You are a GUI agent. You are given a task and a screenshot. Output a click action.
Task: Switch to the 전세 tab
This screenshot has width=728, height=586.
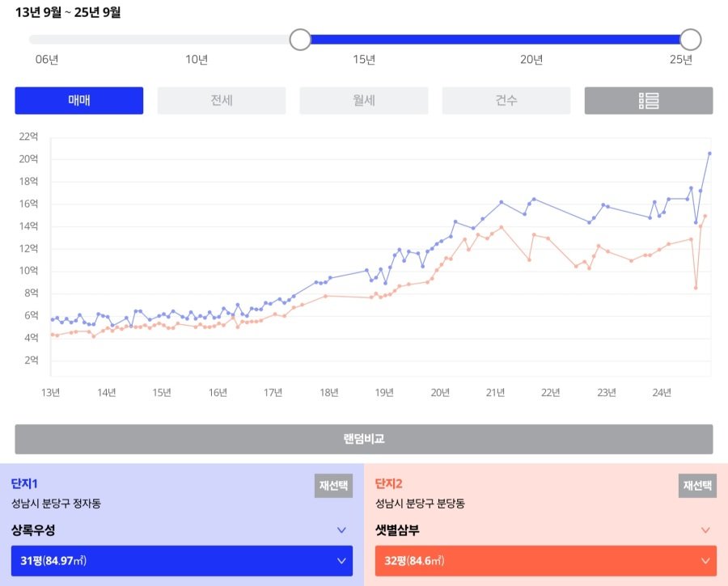(222, 101)
